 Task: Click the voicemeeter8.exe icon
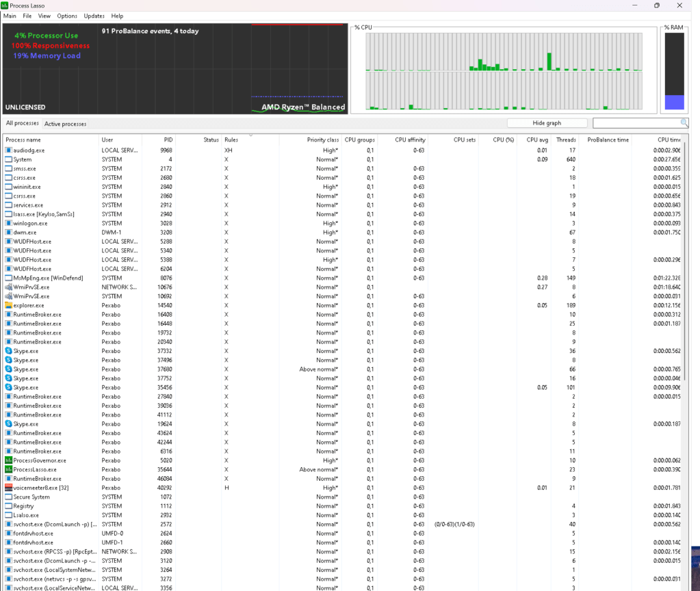point(8,488)
